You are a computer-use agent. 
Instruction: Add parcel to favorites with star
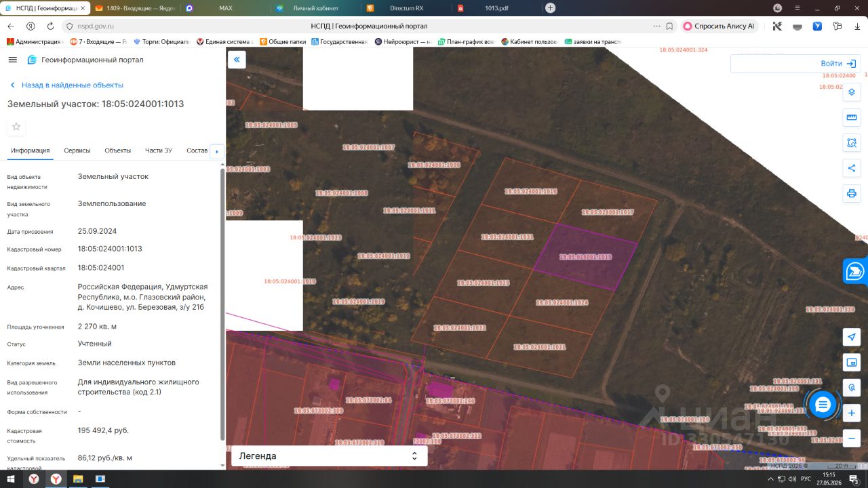16,127
